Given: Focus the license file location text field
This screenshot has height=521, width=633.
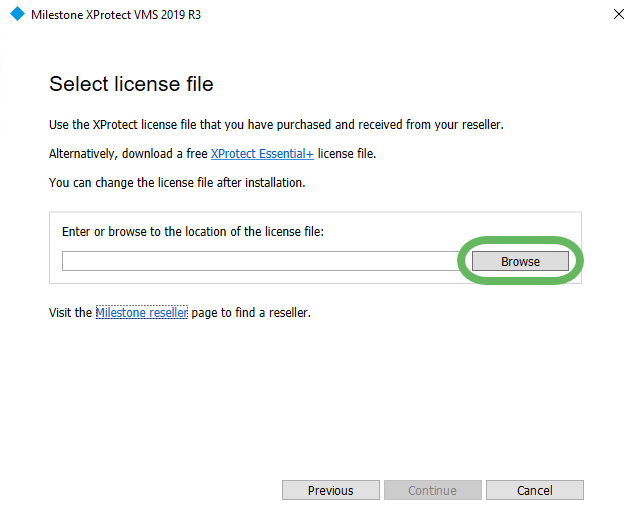Looking at the screenshot, I should point(262,261).
